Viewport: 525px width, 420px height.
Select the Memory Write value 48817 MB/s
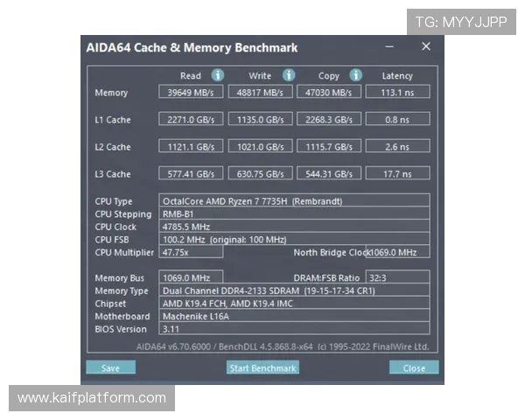point(259,93)
